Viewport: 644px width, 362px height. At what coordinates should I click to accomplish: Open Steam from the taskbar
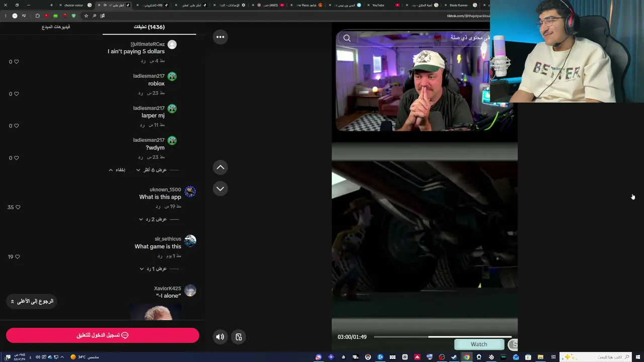point(454,357)
